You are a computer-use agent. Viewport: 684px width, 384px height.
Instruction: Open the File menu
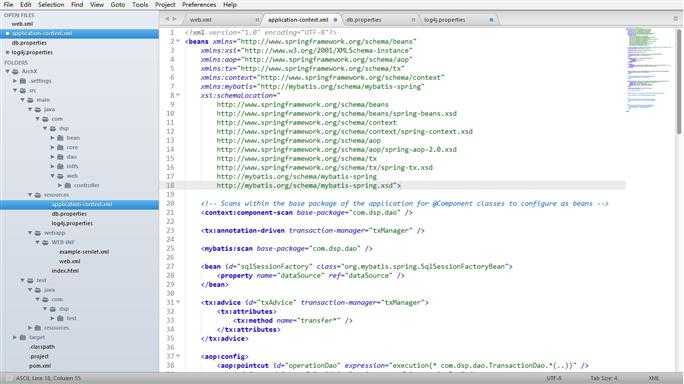(x=8, y=5)
